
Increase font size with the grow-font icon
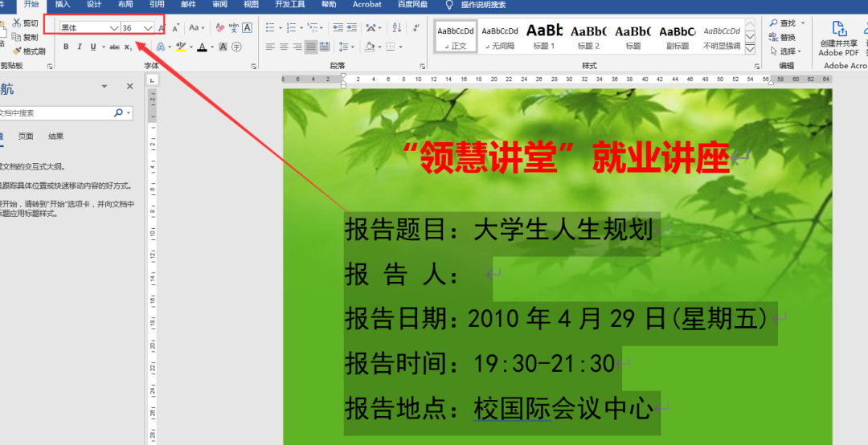click(162, 27)
